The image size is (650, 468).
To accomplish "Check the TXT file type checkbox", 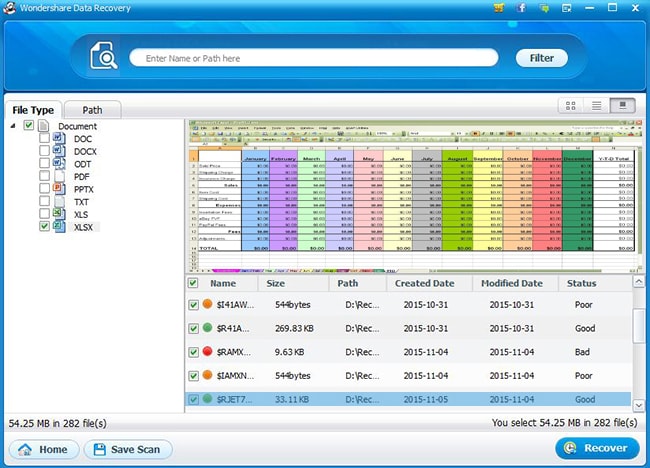I will tap(44, 201).
